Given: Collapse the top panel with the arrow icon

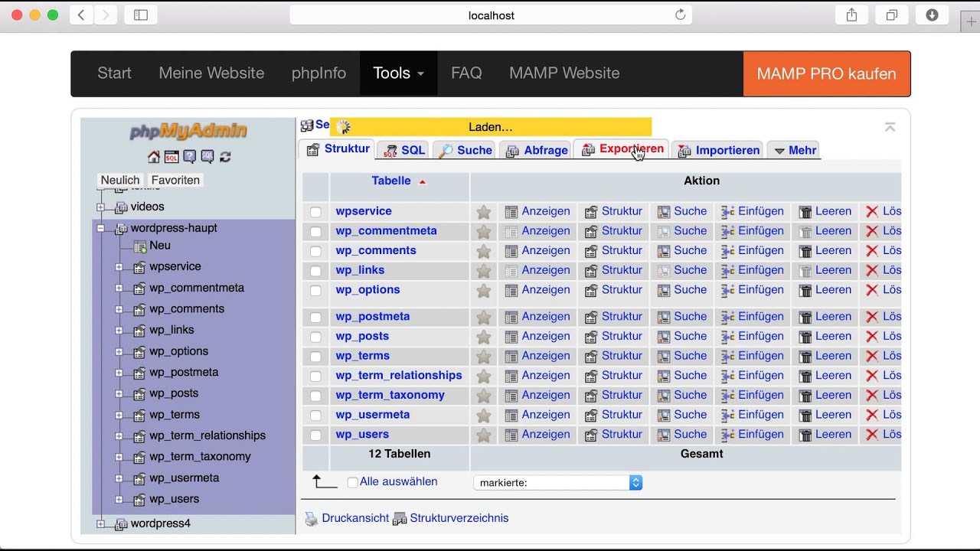Looking at the screenshot, I should coord(890,127).
